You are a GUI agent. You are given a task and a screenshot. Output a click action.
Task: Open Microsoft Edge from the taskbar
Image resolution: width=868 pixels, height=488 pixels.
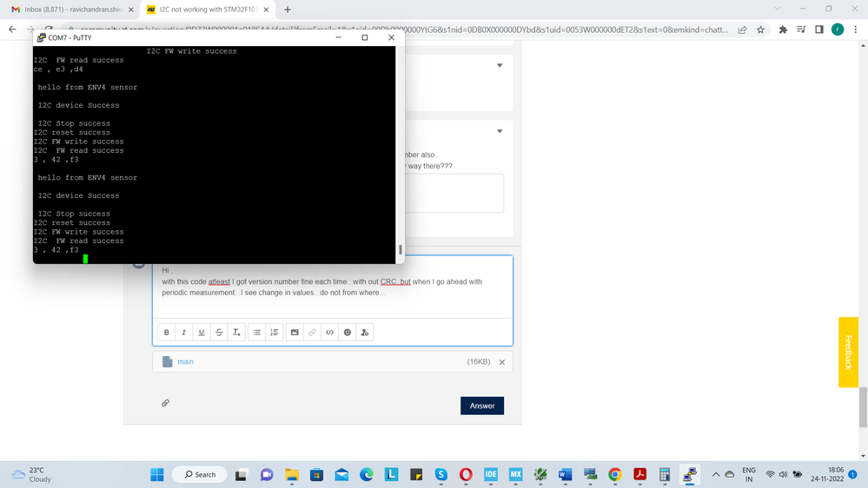367,475
